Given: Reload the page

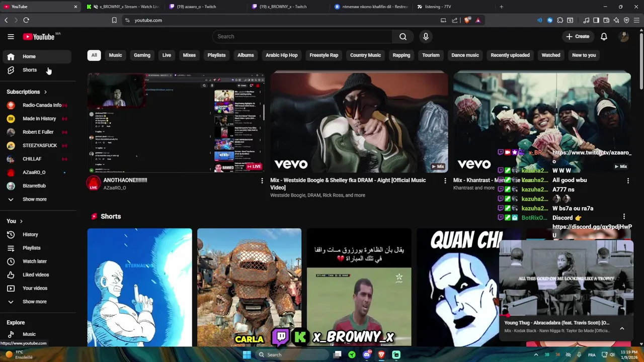Looking at the screenshot, I should click(26, 20).
